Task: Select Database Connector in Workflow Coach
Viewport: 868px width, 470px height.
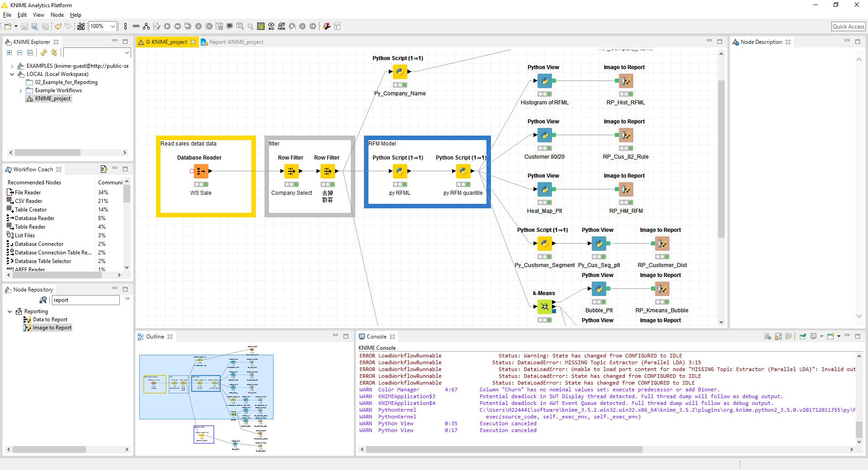Action: pos(39,244)
